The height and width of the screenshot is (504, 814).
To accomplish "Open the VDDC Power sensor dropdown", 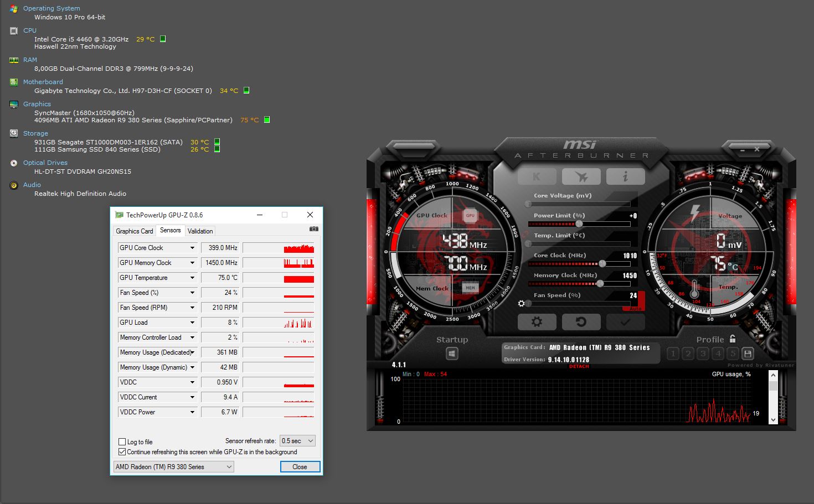I will tap(192, 412).
